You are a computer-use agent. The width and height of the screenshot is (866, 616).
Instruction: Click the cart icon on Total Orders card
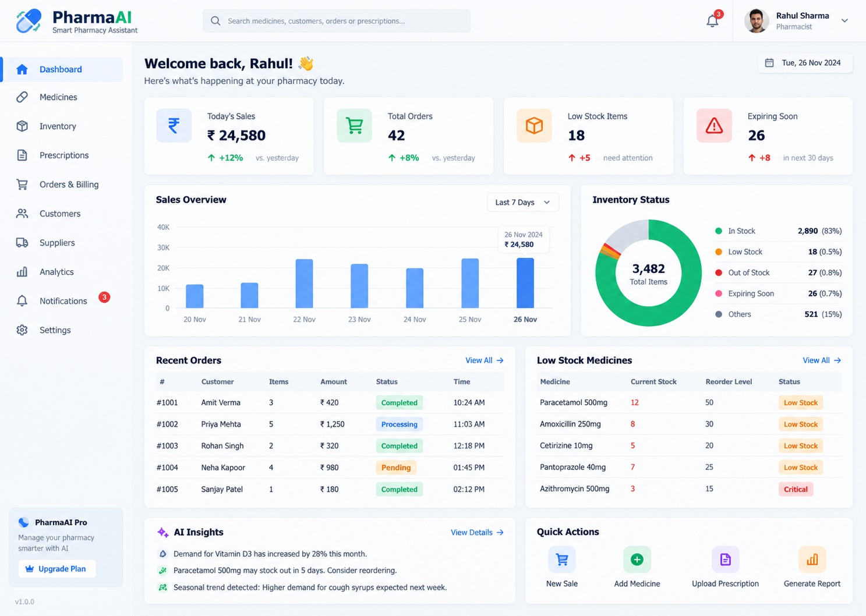(354, 125)
